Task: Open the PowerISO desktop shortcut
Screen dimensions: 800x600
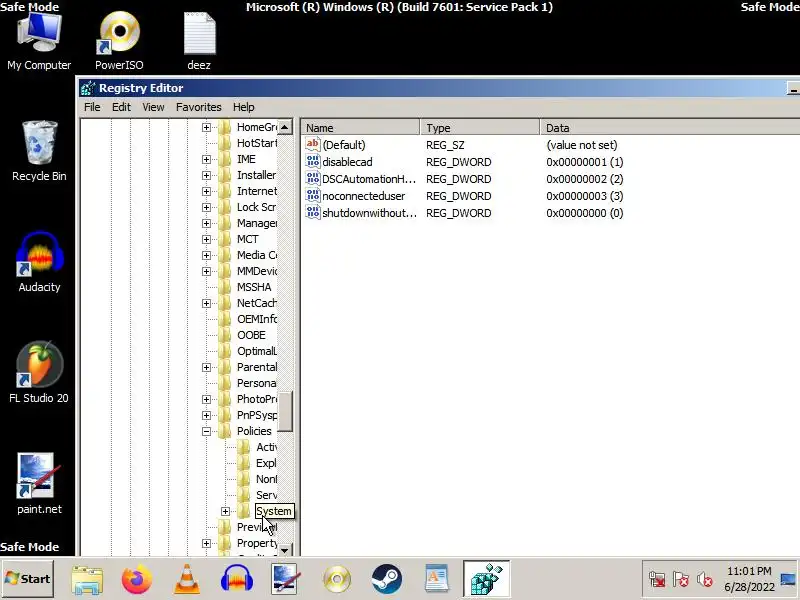Action: coord(119,41)
